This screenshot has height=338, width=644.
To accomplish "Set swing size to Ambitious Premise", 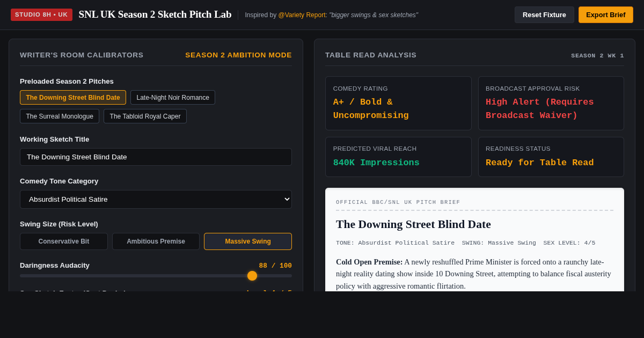I will (156, 241).
